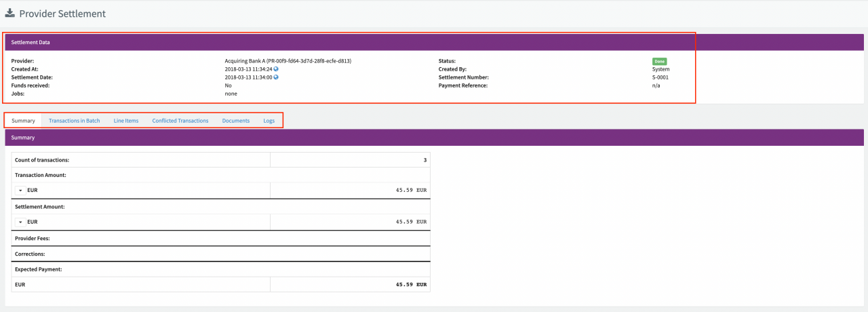Open the Documents tab

click(x=235, y=121)
